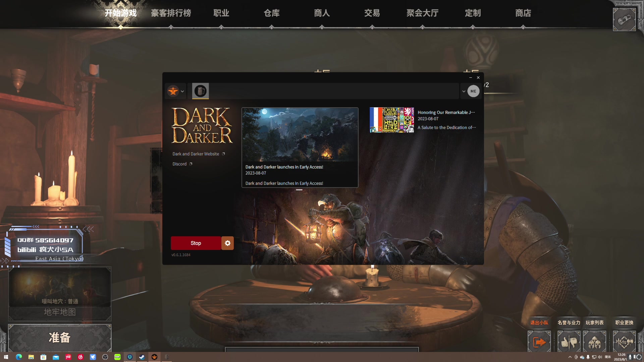Show hidden system tray icons
This screenshot has width=644, height=362.
click(x=570, y=357)
